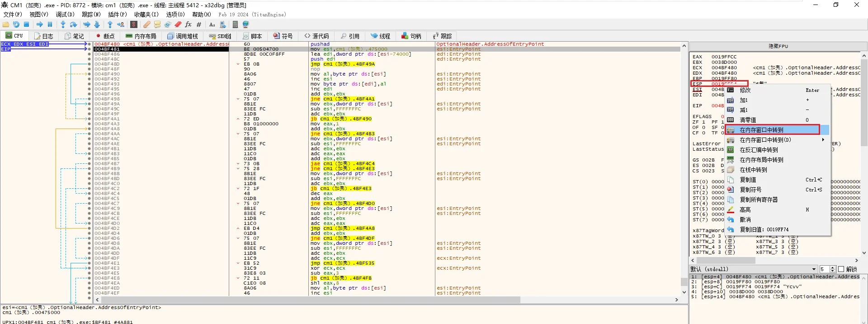Choose 清零值 from the context menu
The image size is (868, 324).
[778, 120]
